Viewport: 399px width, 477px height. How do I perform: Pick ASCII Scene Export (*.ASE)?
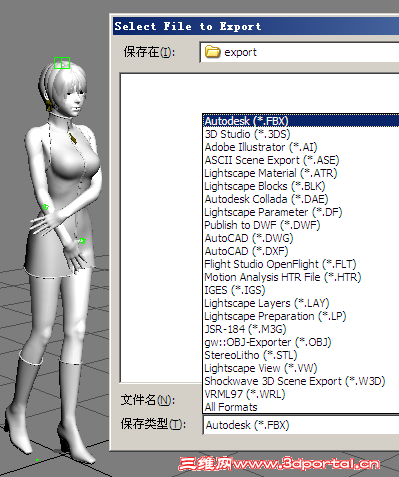[x=301, y=160]
